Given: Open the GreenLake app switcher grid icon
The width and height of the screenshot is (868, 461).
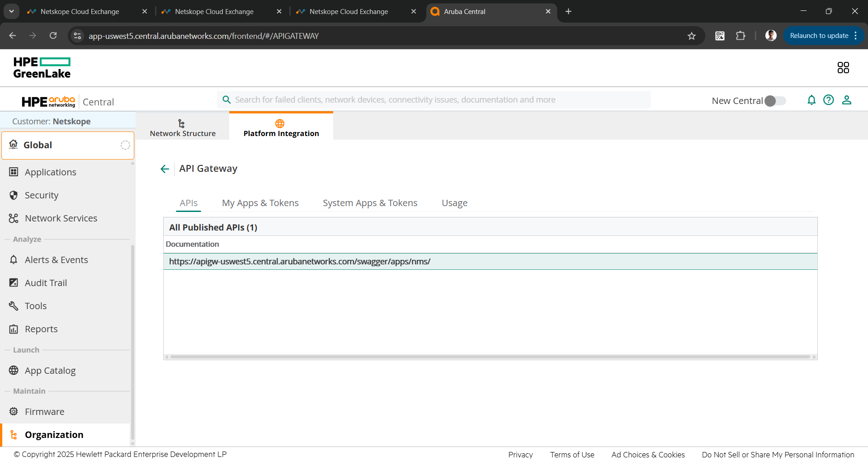Looking at the screenshot, I should click(843, 68).
